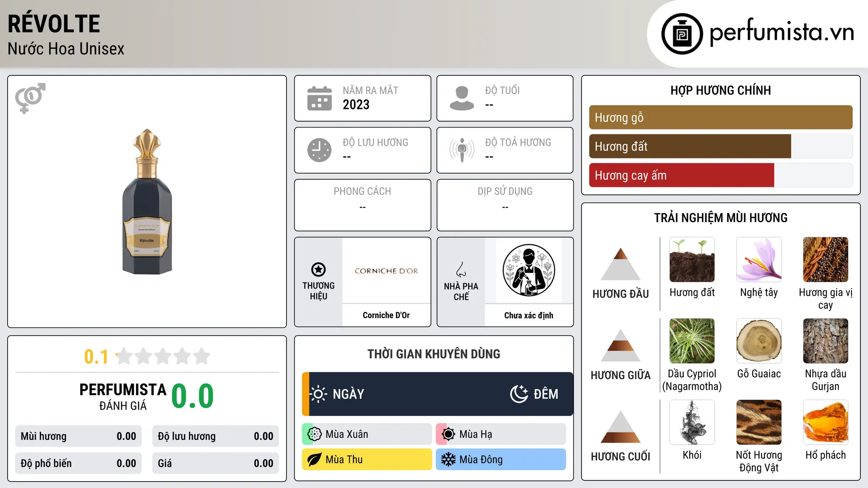Image resolution: width=868 pixels, height=488 pixels.
Task: Open the Khói smoke note image
Action: (692, 422)
